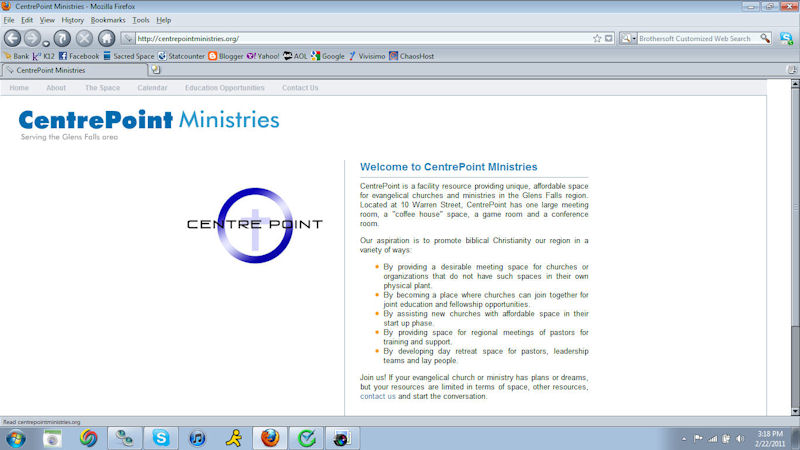
Task: Open Skype from the taskbar
Action: tap(161, 438)
